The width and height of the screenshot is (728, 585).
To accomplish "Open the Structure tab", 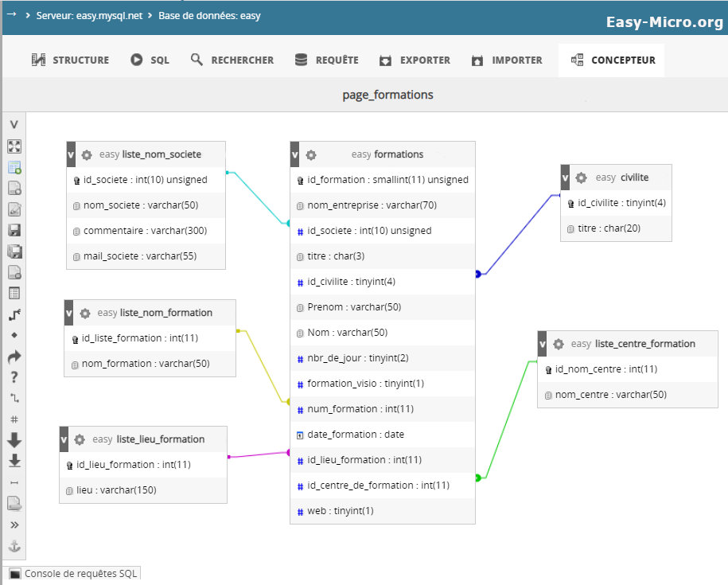I will pos(70,60).
